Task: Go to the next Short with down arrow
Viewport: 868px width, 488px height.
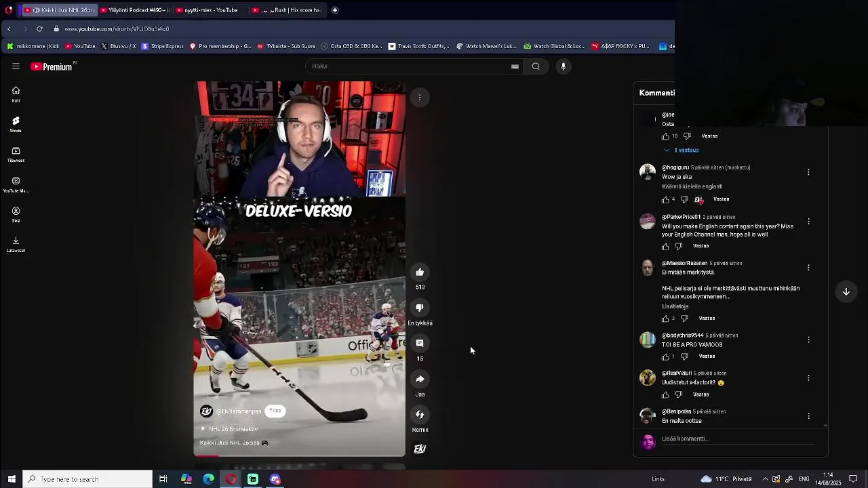Action: click(846, 291)
